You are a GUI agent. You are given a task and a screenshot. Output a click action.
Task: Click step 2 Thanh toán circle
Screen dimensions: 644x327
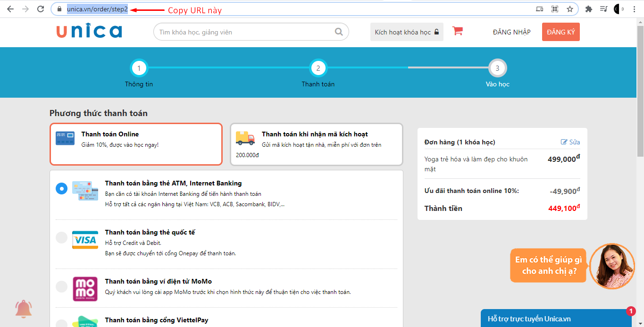(318, 68)
